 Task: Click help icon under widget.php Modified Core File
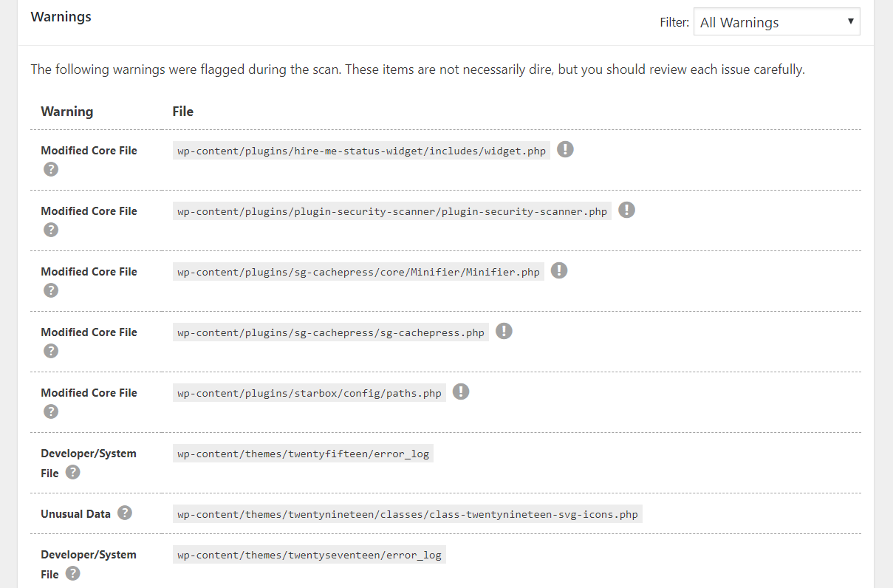point(50,169)
